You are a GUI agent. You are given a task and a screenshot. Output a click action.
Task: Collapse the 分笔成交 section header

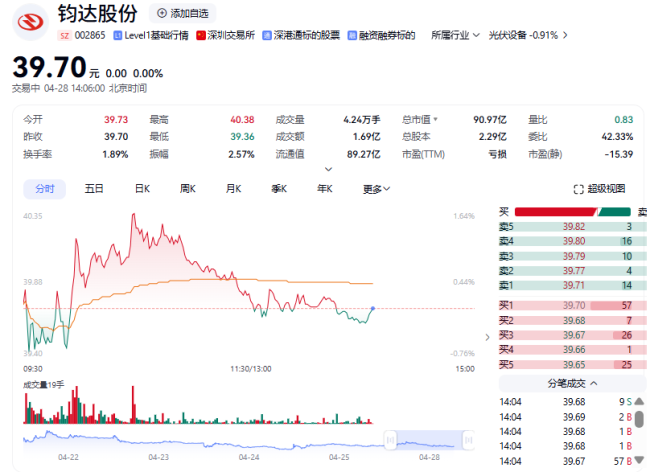pyautogui.click(x=572, y=383)
